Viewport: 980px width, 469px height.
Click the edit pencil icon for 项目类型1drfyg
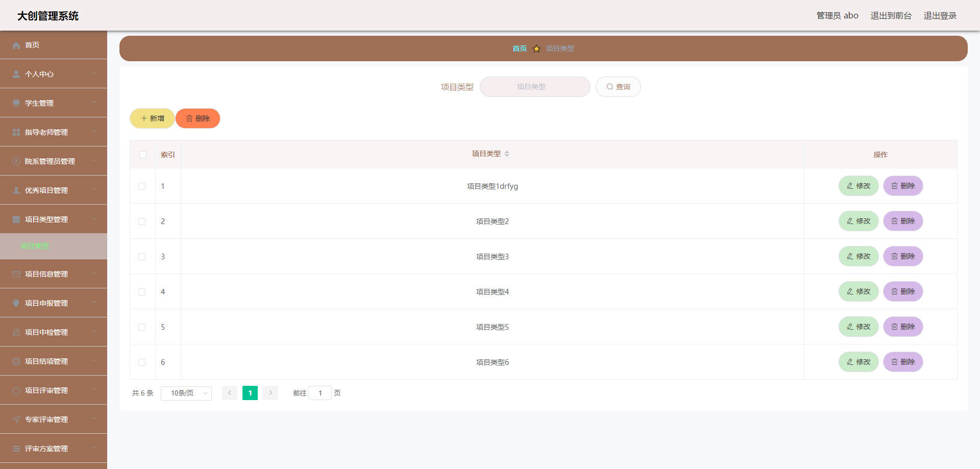850,186
